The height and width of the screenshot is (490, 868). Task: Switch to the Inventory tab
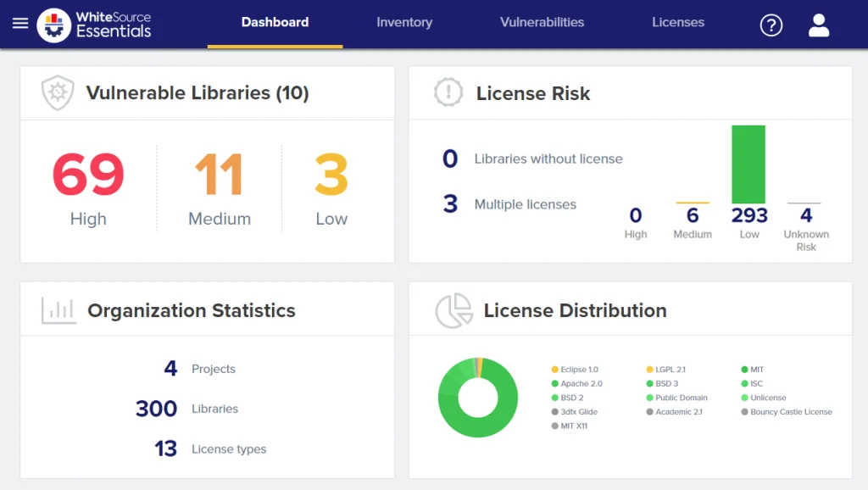tap(404, 23)
